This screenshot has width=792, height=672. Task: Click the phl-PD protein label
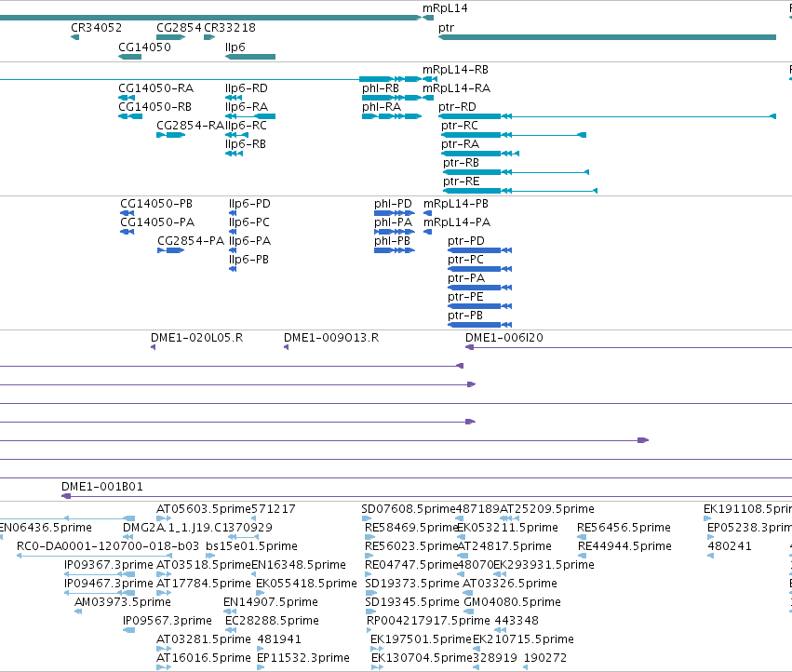[x=393, y=204]
